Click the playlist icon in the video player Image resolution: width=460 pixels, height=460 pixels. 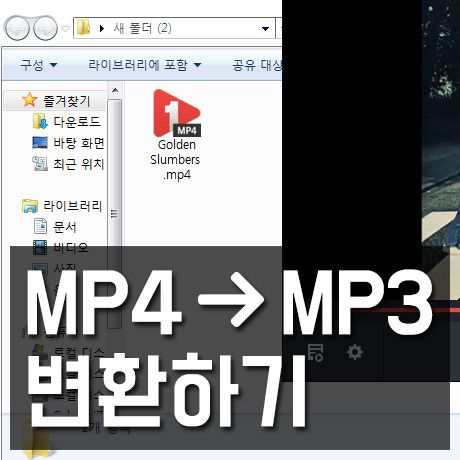click(315, 353)
